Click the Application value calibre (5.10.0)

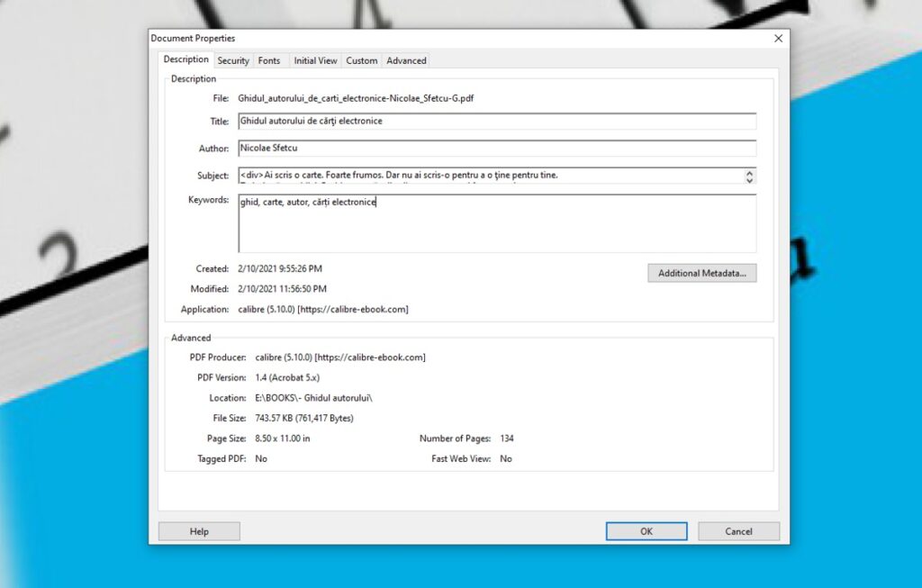pos(323,309)
